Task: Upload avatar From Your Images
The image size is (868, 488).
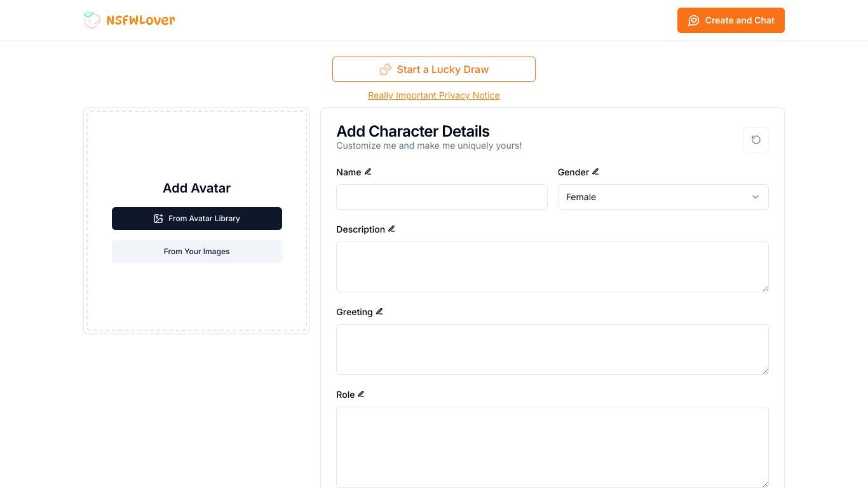Action: click(x=197, y=252)
